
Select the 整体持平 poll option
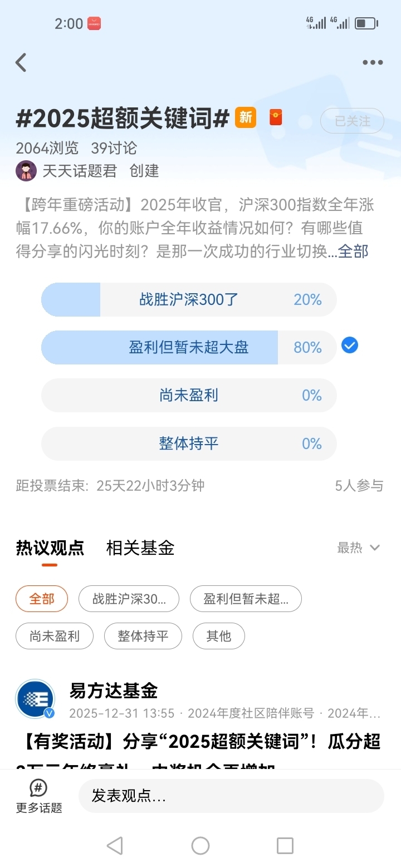coord(189,443)
